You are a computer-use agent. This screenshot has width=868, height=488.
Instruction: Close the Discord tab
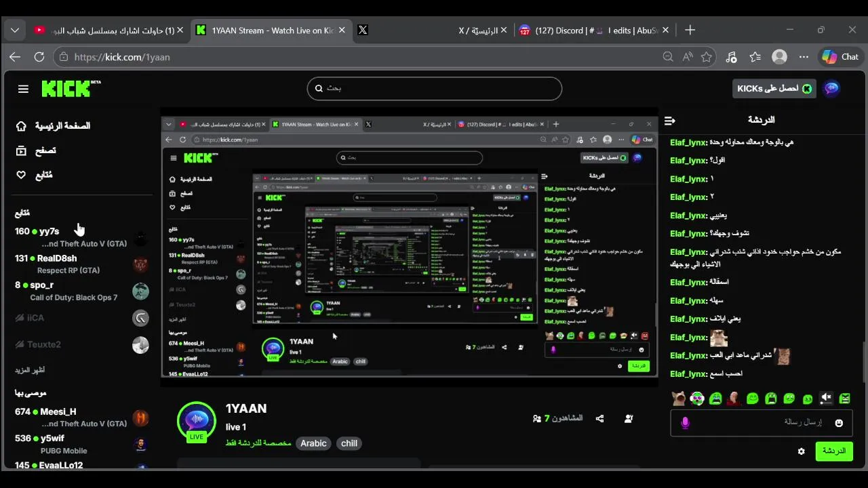point(665,30)
